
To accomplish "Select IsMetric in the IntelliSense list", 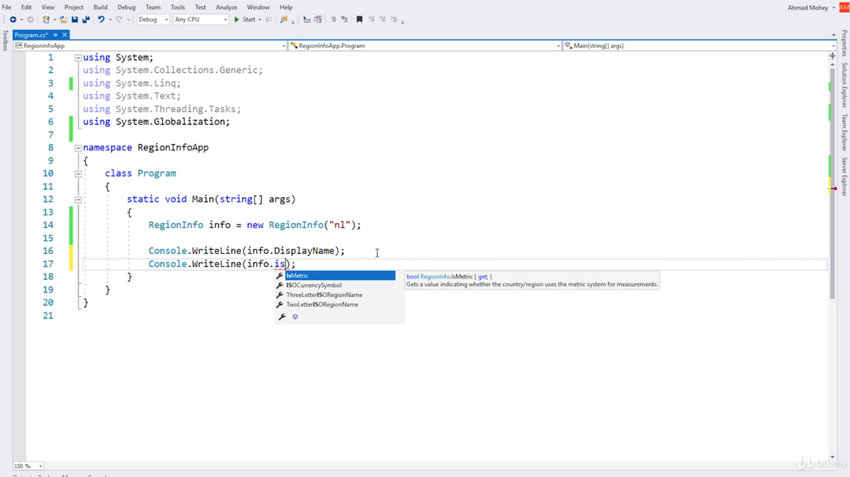I will pos(335,276).
